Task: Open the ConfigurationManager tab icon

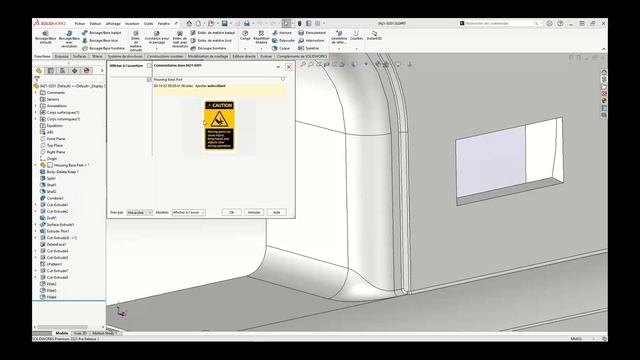Action: click(x=62, y=71)
